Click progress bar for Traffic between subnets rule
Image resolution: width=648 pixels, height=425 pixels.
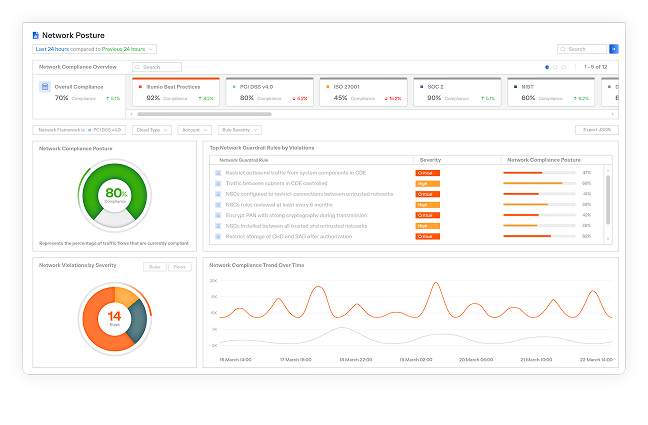539,183
